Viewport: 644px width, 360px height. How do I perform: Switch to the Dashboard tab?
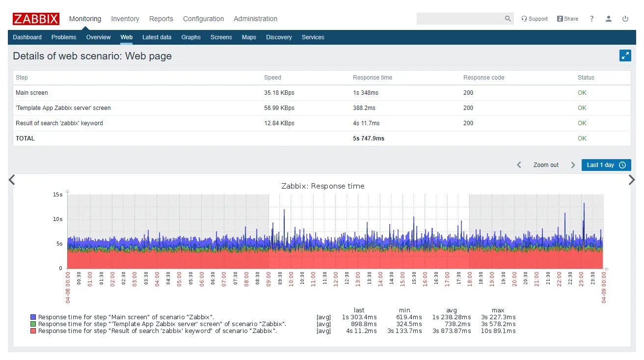click(x=27, y=37)
